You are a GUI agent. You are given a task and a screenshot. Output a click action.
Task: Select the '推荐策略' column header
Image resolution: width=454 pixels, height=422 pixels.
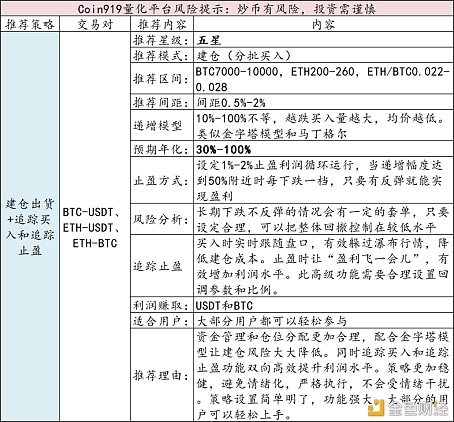(x=30, y=24)
